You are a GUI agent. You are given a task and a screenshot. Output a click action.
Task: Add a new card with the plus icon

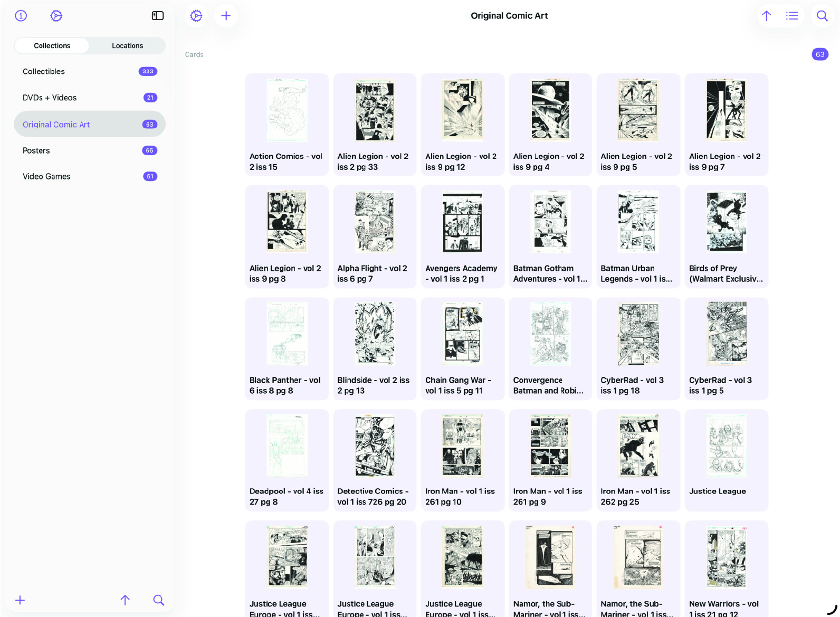[x=226, y=16]
